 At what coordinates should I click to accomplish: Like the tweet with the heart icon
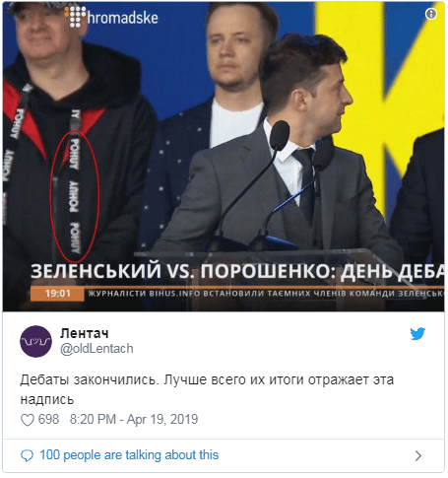(28, 420)
